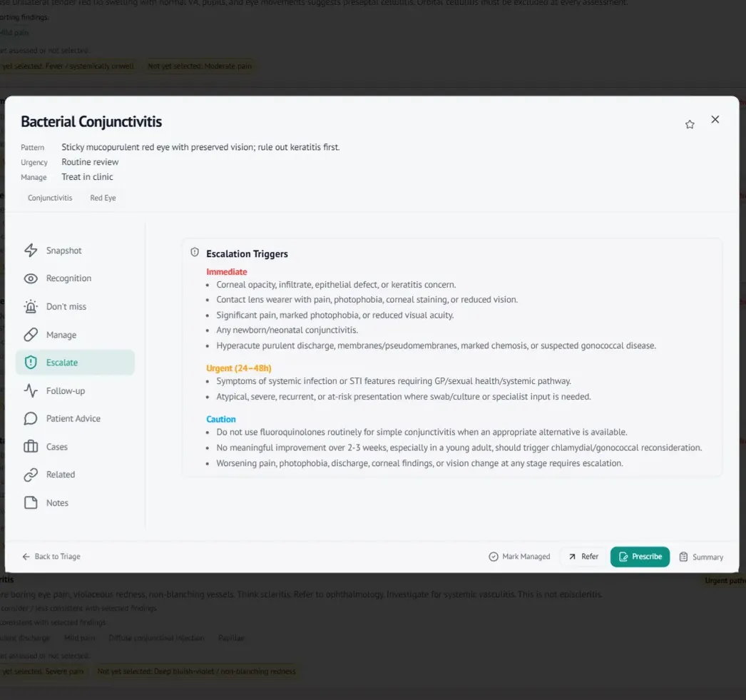Image resolution: width=746 pixels, height=700 pixels.
Task: Select the Recognition eye icon
Action: pos(31,278)
